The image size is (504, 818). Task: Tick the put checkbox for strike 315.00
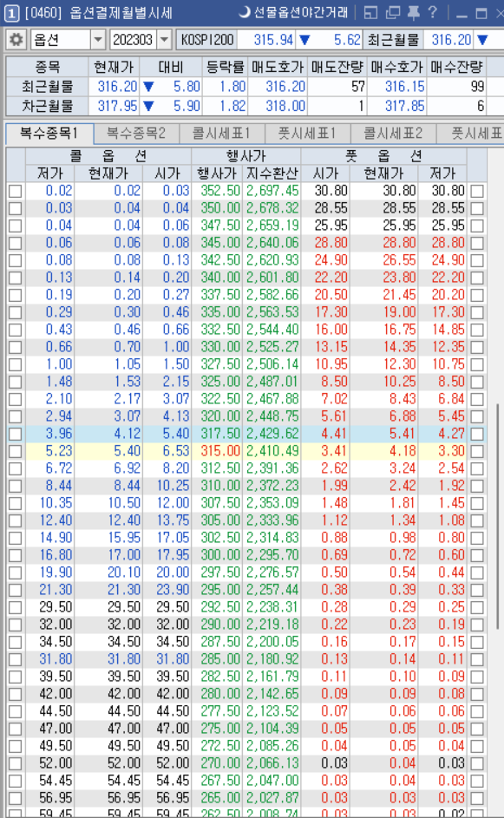[x=477, y=451]
